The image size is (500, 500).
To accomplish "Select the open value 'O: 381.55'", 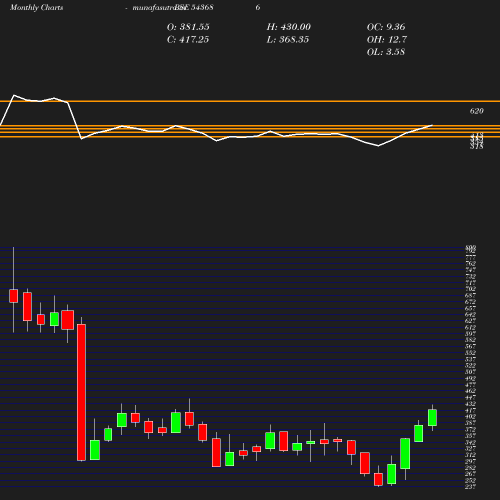I will 188,27.
